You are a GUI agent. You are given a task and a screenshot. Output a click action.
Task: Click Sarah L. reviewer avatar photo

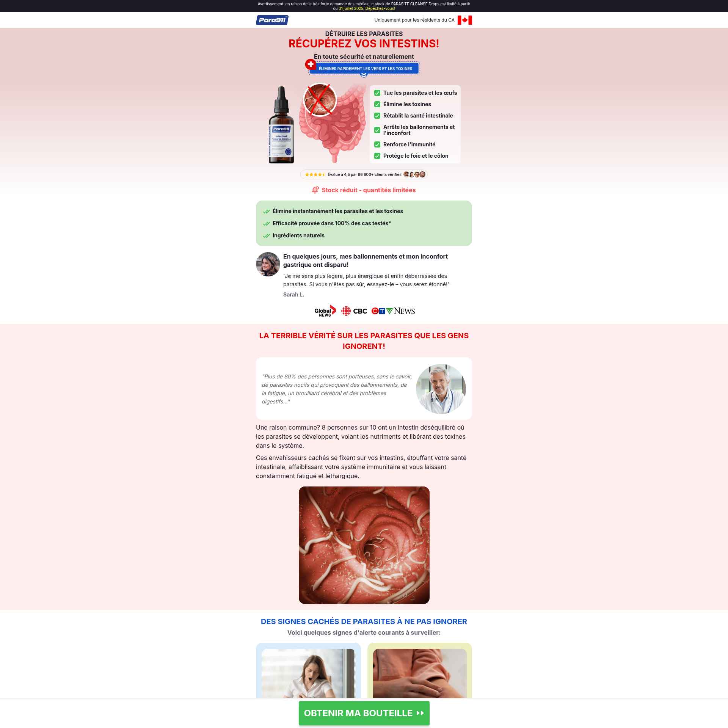pyautogui.click(x=268, y=264)
